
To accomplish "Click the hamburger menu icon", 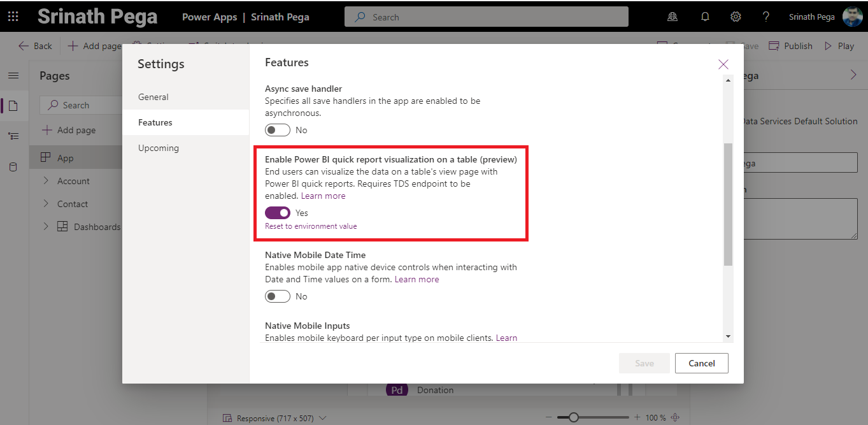I will click(x=13, y=76).
